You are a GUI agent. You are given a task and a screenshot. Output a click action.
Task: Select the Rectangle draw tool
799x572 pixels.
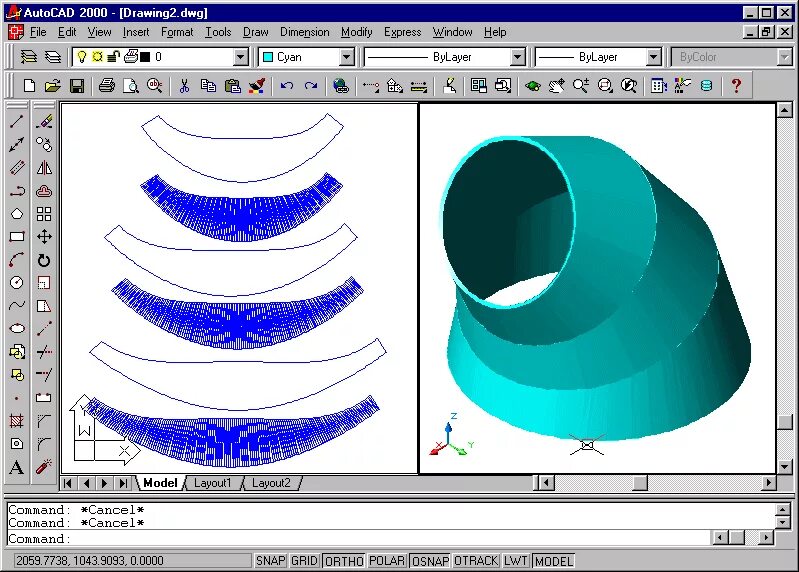click(16, 237)
